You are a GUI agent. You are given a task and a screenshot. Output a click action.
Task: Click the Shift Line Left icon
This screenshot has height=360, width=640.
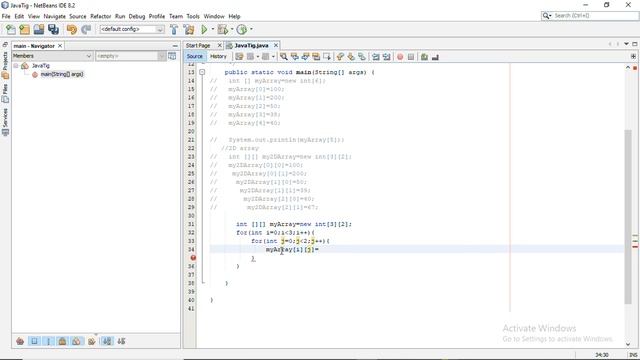[376, 57]
